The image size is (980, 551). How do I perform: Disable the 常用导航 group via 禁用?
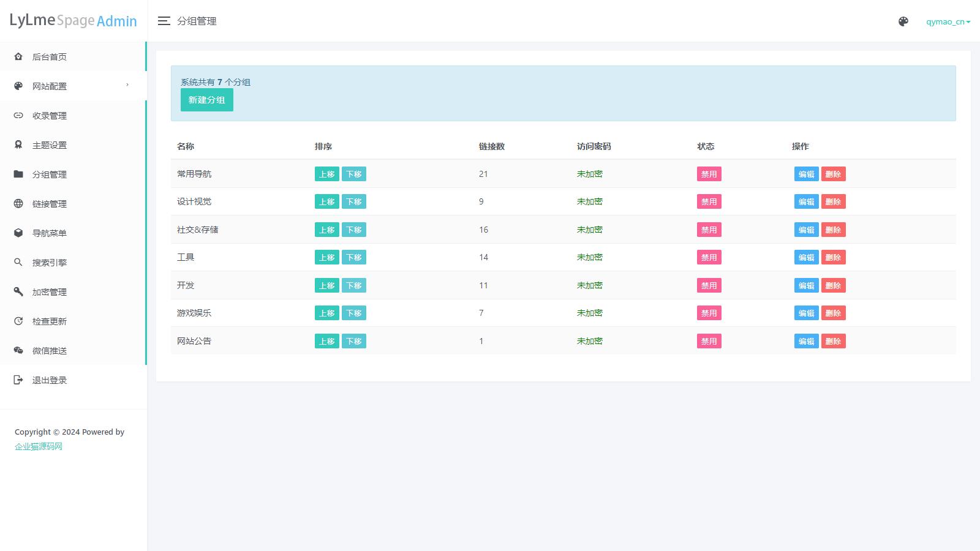(x=709, y=174)
